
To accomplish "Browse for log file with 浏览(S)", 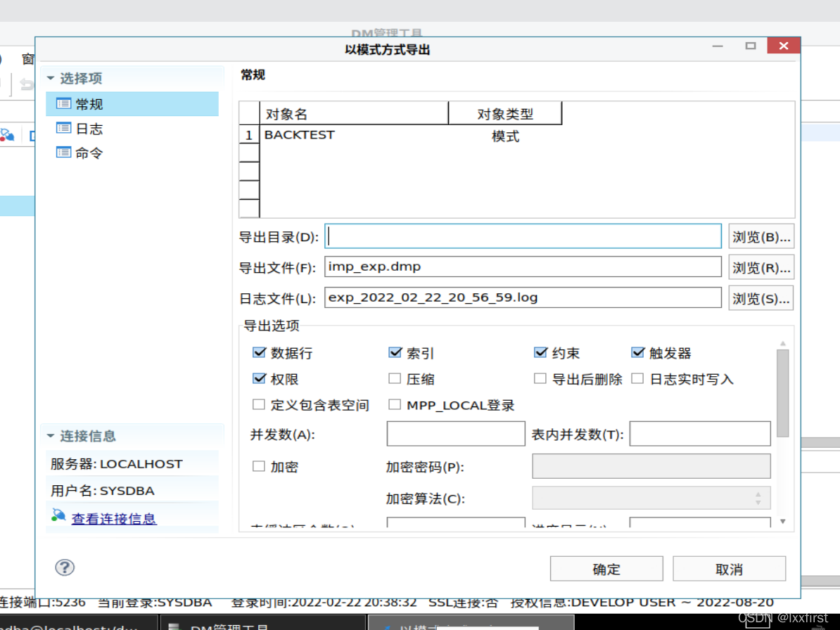I will (x=761, y=298).
